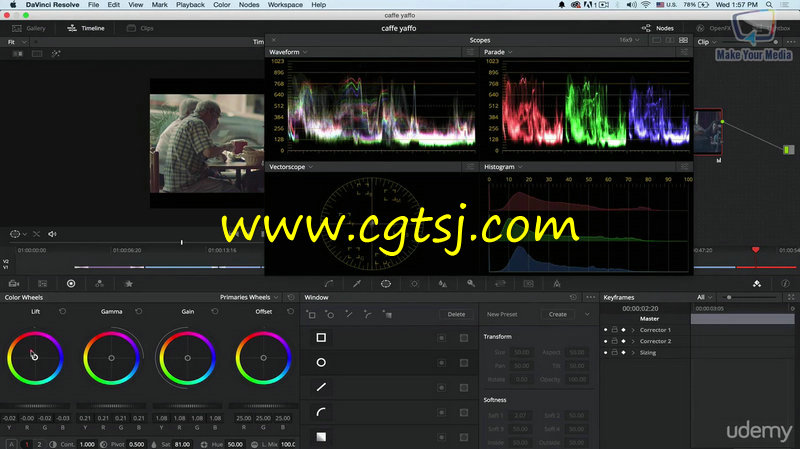
Task: Invert the linear square window
Action: [x=442, y=338]
